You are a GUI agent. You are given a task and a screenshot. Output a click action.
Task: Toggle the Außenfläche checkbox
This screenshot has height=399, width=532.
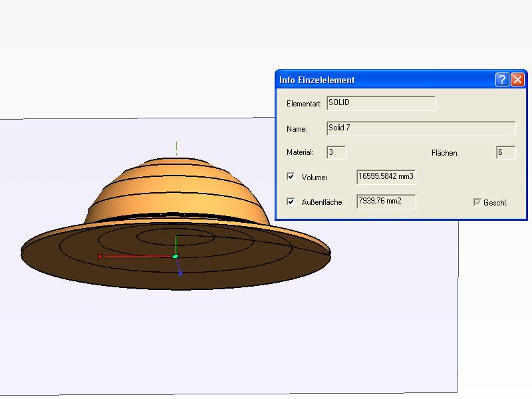[291, 202]
